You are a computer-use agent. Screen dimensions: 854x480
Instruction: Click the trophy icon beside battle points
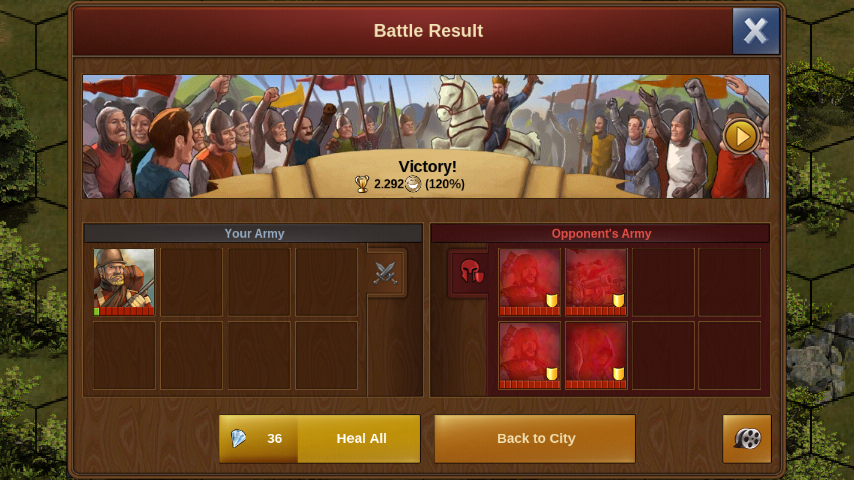(362, 184)
